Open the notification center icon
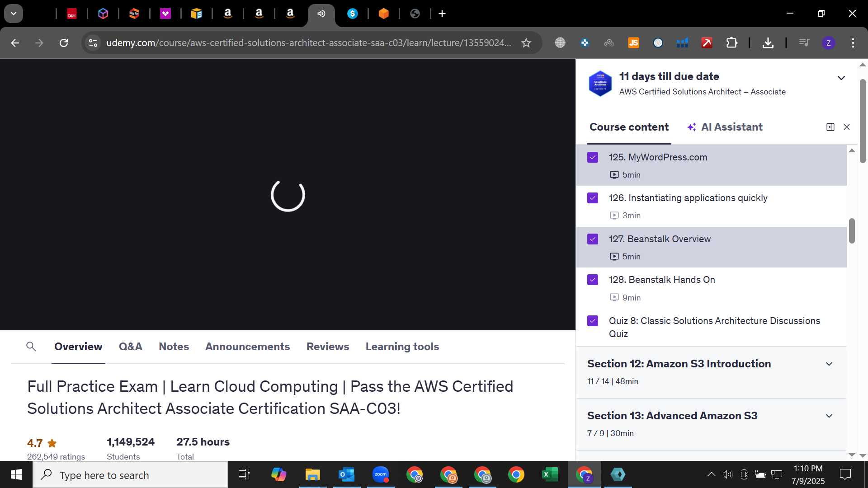The image size is (868, 488). (x=845, y=474)
